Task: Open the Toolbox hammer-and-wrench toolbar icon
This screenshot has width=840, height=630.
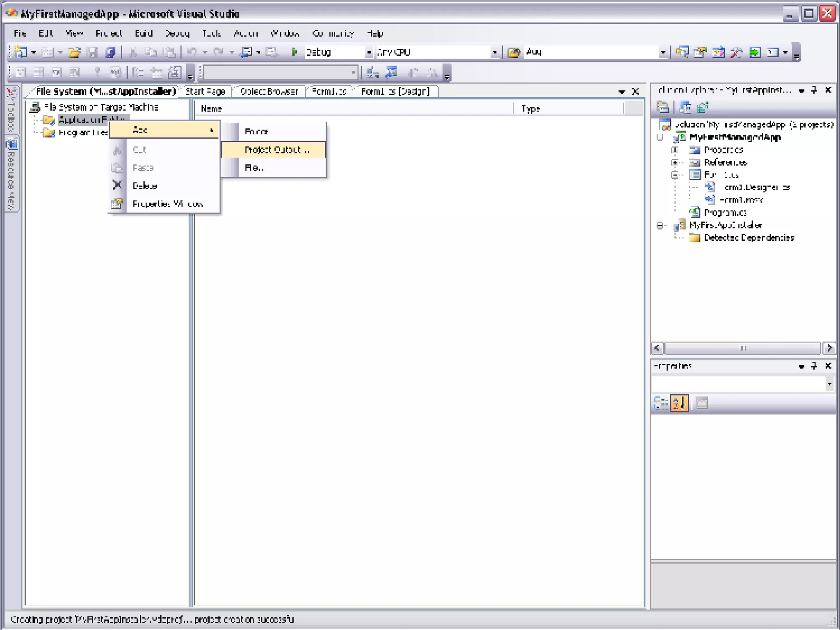Action: [x=736, y=52]
